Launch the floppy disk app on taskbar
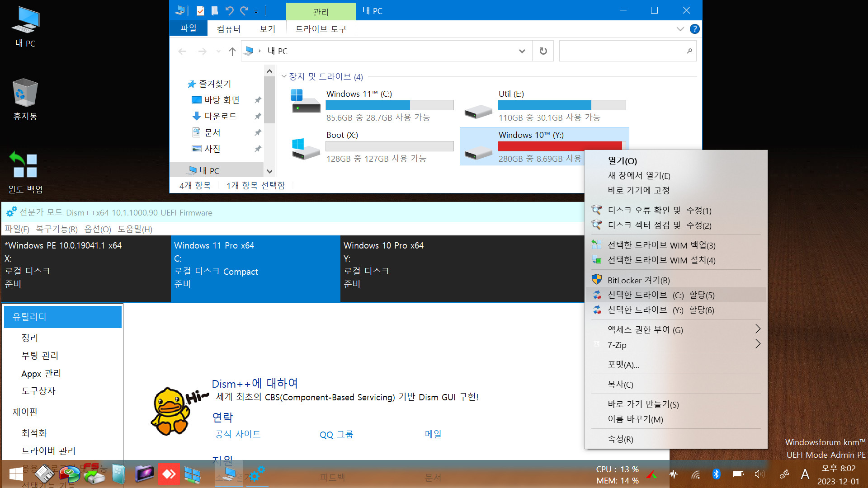Screen dimensions: 868x488 pos(44,474)
